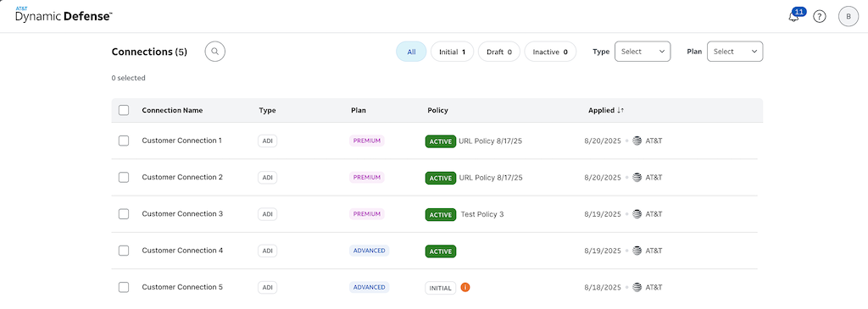The height and width of the screenshot is (309, 868).
Task: Click the ADI tag on Customer Connection 3
Action: point(267,214)
